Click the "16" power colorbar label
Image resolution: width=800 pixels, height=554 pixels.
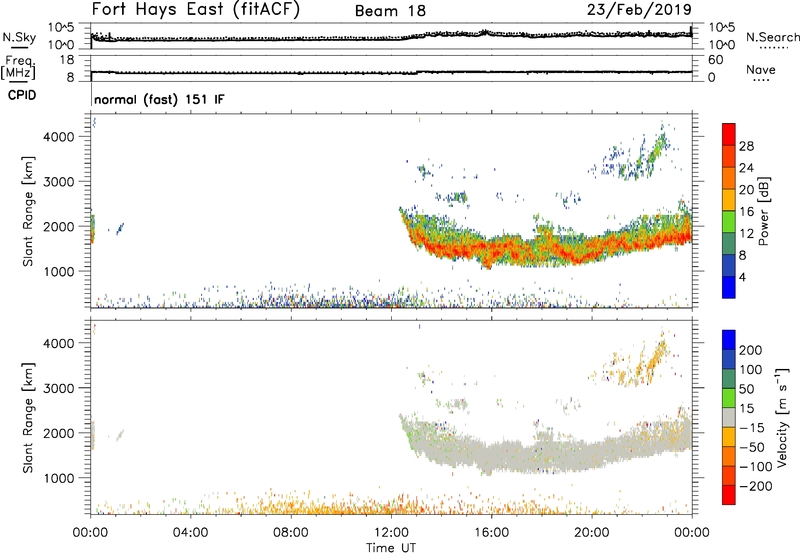coord(746,212)
